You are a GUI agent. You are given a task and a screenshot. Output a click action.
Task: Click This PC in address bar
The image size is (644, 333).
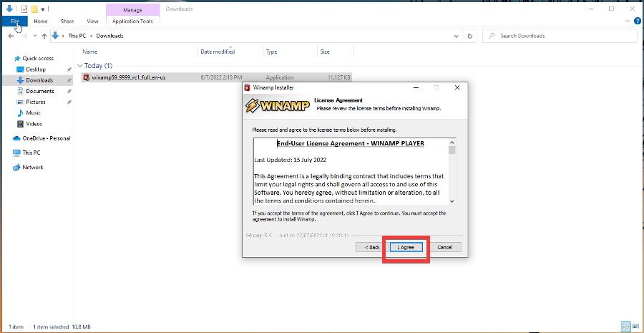[x=77, y=36]
